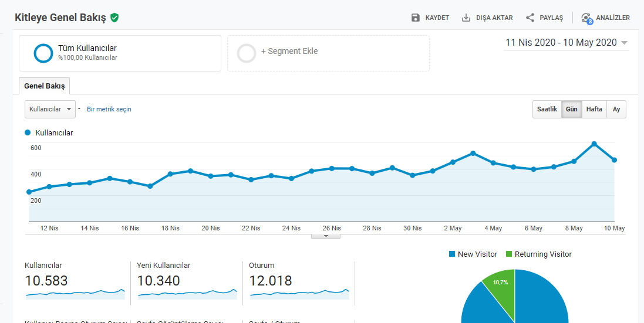
Task: Click the Kullanıcılar sparkline thumbnail
Action: pos(75,294)
